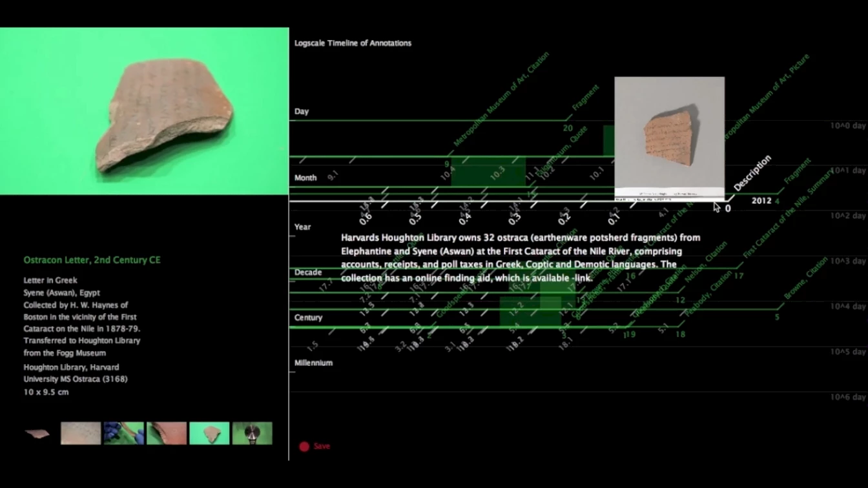Viewport: 868px width, 488px height.
Task: Open the reddish sherd edge thumbnail
Action: [x=167, y=433]
